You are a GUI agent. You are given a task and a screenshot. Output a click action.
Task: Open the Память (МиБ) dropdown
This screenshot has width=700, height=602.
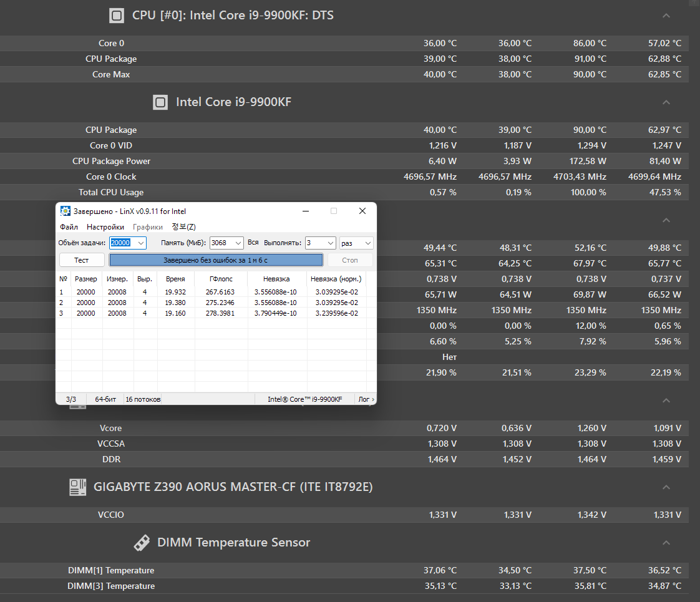[x=238, y=243]
